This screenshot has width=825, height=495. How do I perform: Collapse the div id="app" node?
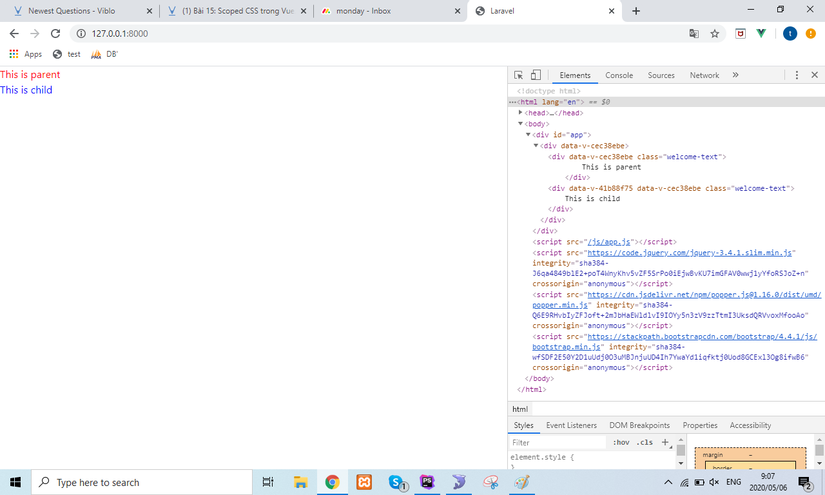(x=528, y=135)
